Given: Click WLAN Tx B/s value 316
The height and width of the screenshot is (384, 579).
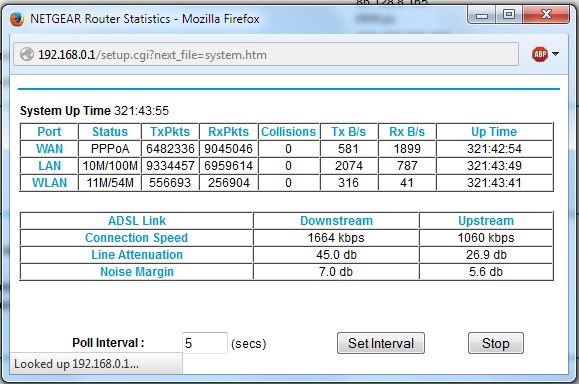Looking at the screenshot, I should coord(348,183).
